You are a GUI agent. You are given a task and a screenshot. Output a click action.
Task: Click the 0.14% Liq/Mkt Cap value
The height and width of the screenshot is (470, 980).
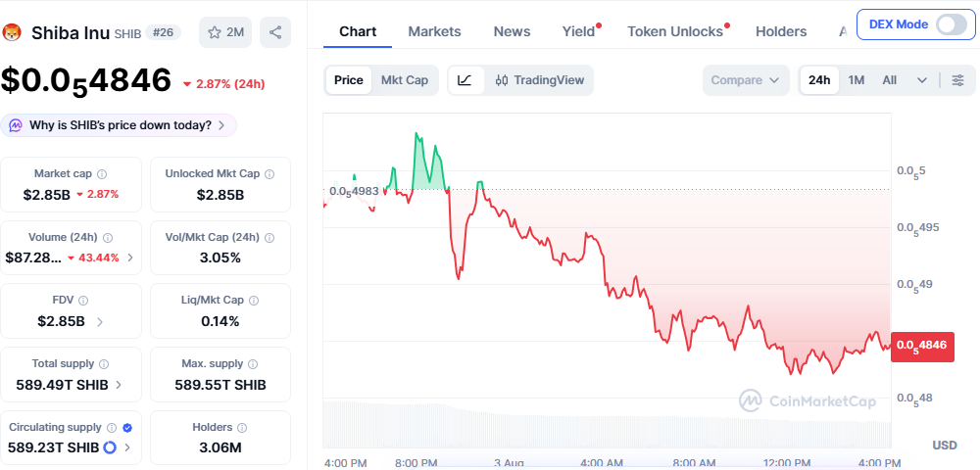click(220, 322)
